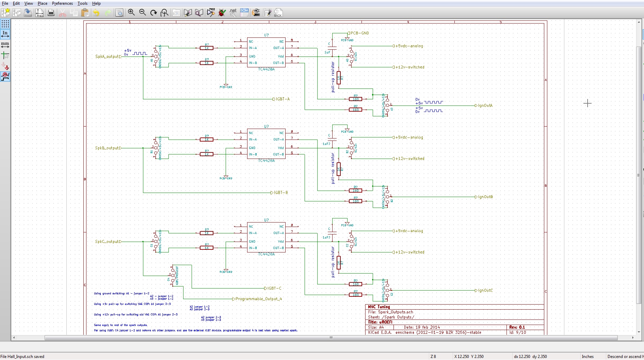Image resolution: width=644 pixels, height=360 pixels.
Task: Open the Place menu
Action: [x=43, y=3]
